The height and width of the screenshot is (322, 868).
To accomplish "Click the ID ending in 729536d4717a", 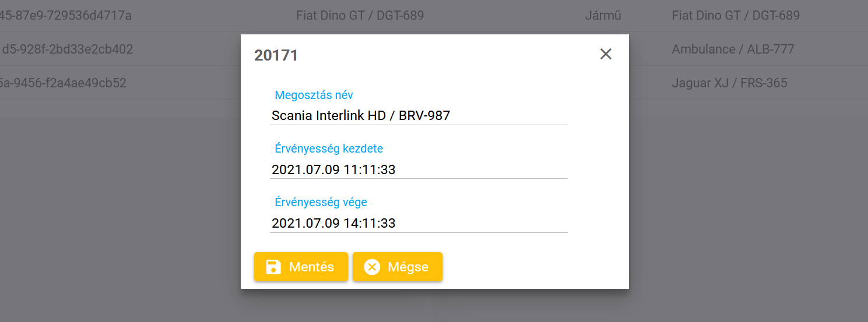I will point(65,16).
